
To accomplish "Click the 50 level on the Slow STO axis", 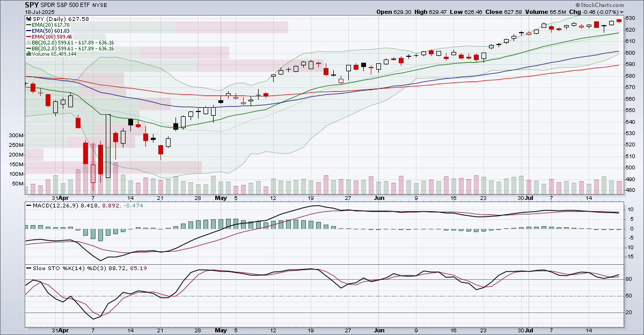I will point(629,296).
